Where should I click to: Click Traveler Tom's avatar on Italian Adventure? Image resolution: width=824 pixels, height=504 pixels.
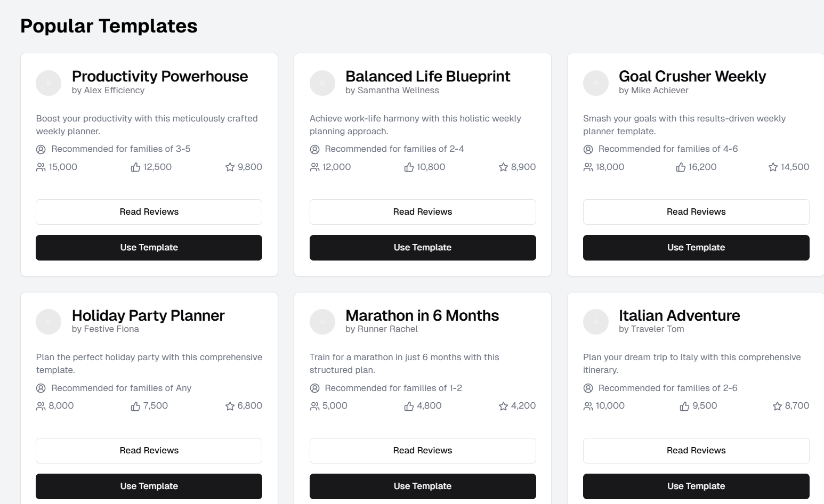tap(595, 322)
